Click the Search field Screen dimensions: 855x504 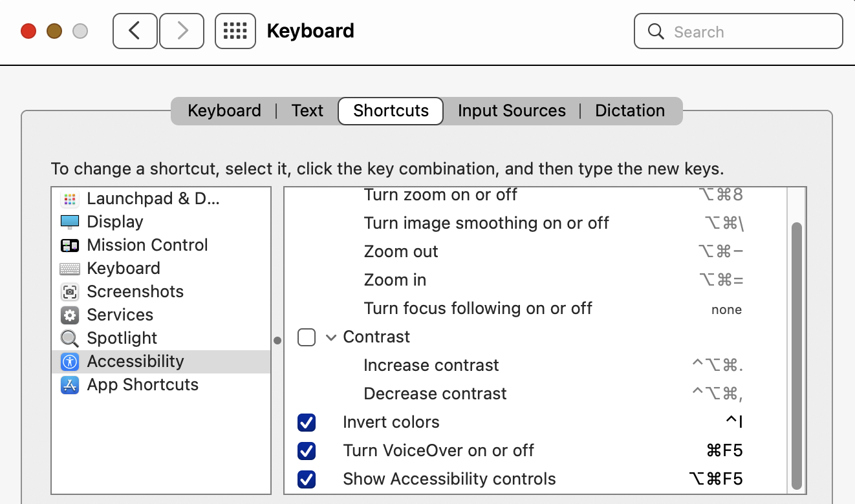[x=739, y=32]
